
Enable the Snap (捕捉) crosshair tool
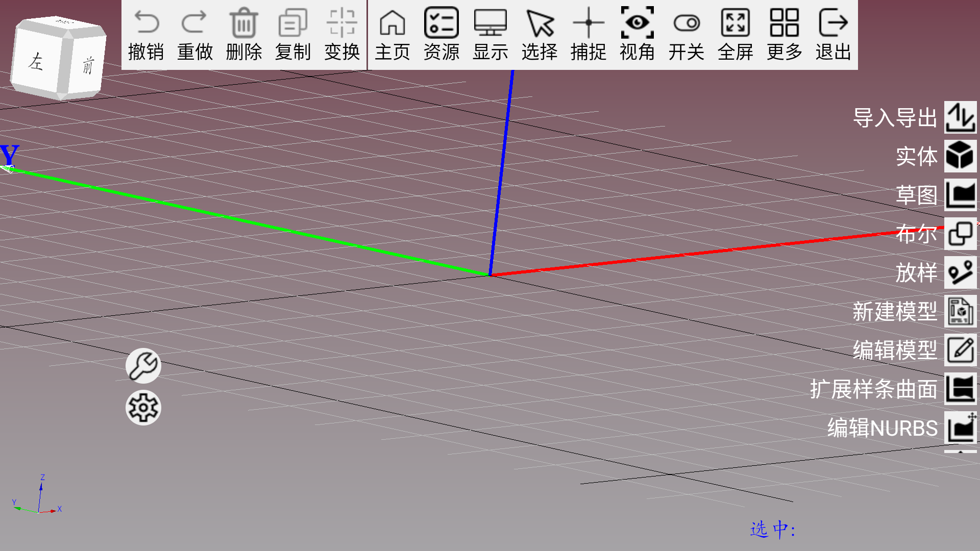(x=588, y=23)
